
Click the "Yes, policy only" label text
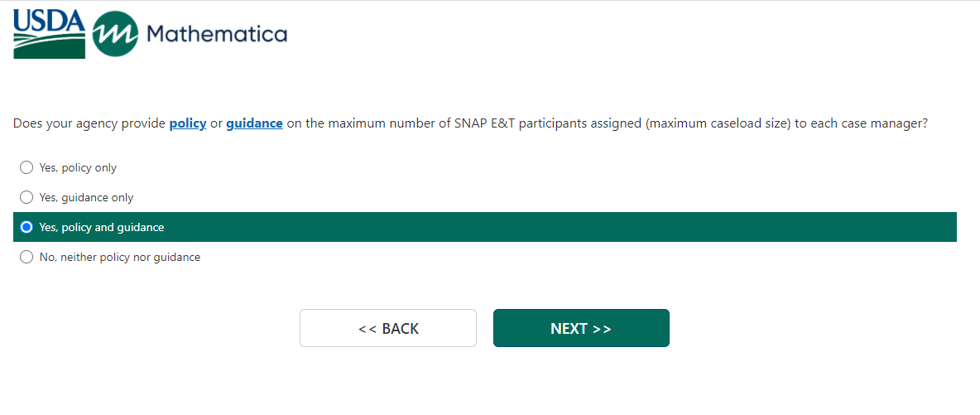[78, 167]
